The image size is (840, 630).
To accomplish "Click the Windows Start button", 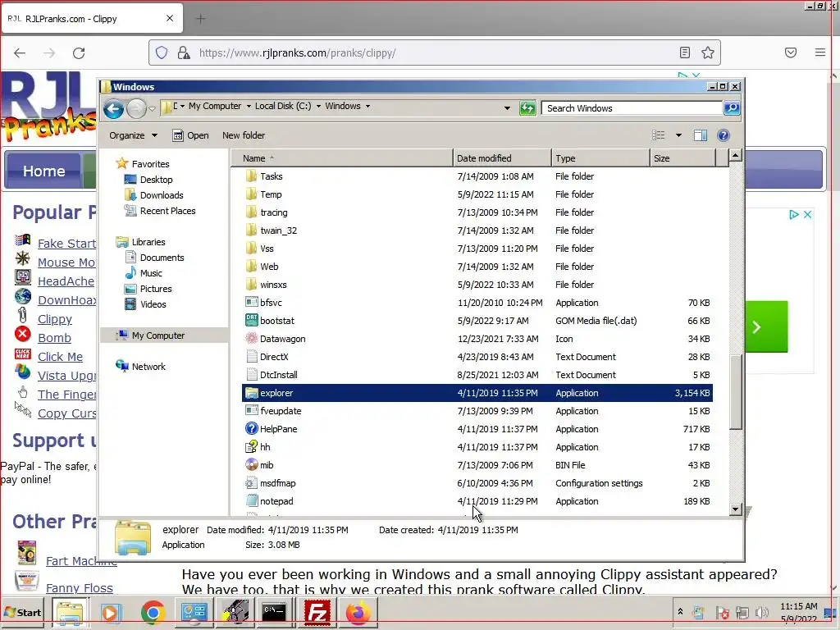I will tap(22, 612).
